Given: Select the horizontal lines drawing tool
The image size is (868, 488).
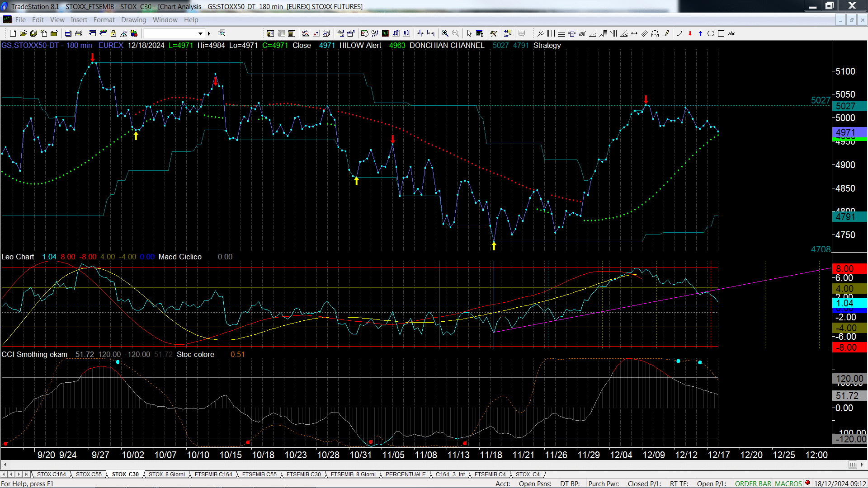Looking at the screenshot, I should pyautogui.click(x=561, y=33).
